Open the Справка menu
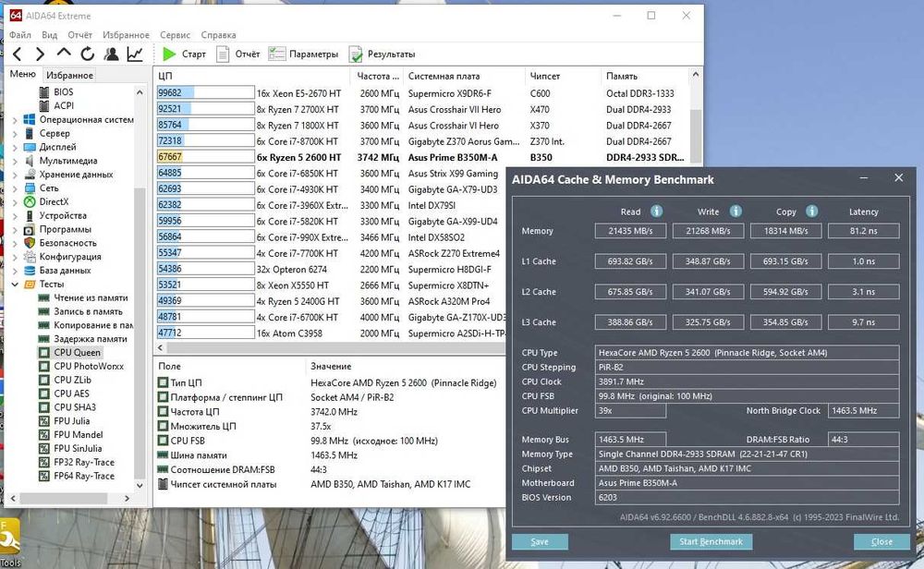The image size is (924, 569). (x=218, y=35)
